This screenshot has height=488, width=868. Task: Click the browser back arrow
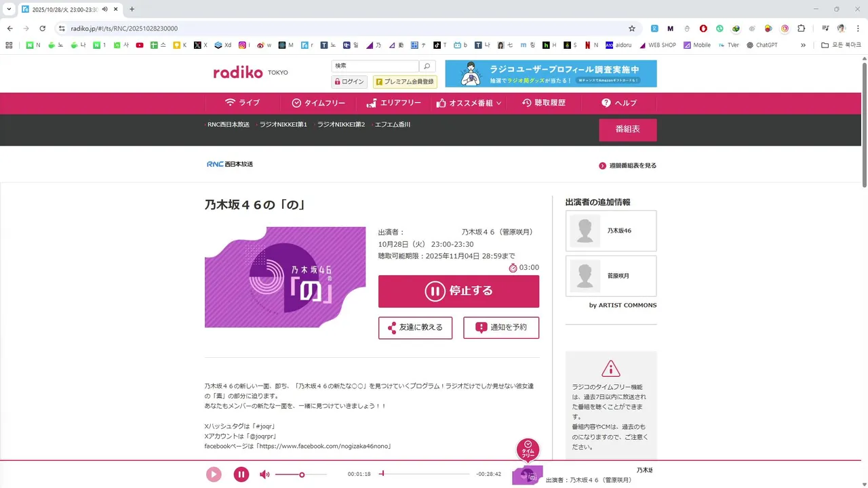coord(9,28)
